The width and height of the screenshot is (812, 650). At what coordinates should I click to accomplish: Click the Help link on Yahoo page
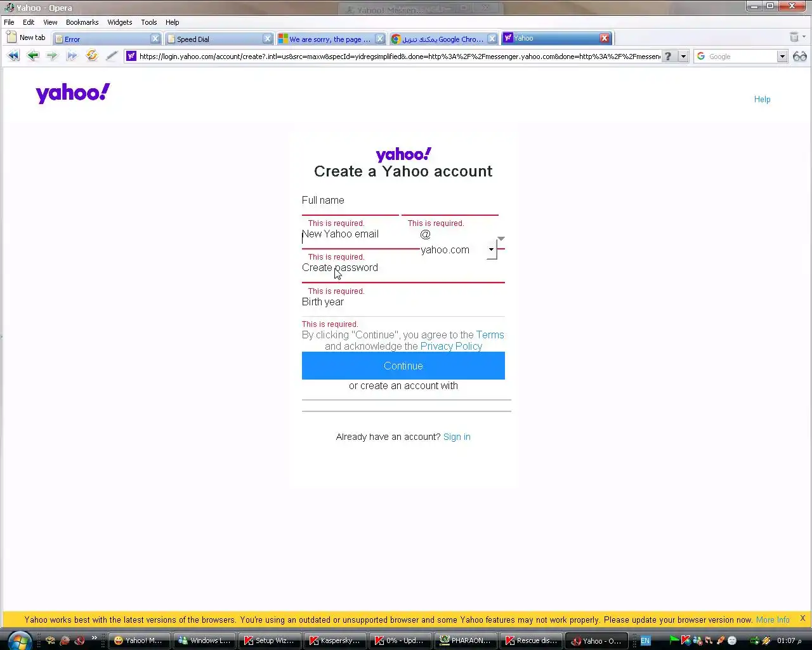[762, 99]
